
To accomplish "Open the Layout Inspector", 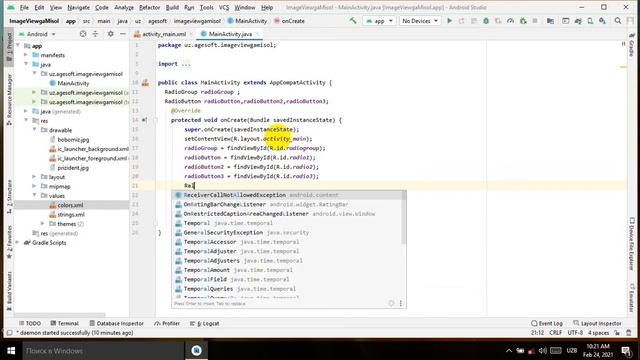I will click(x=597, y=323).
